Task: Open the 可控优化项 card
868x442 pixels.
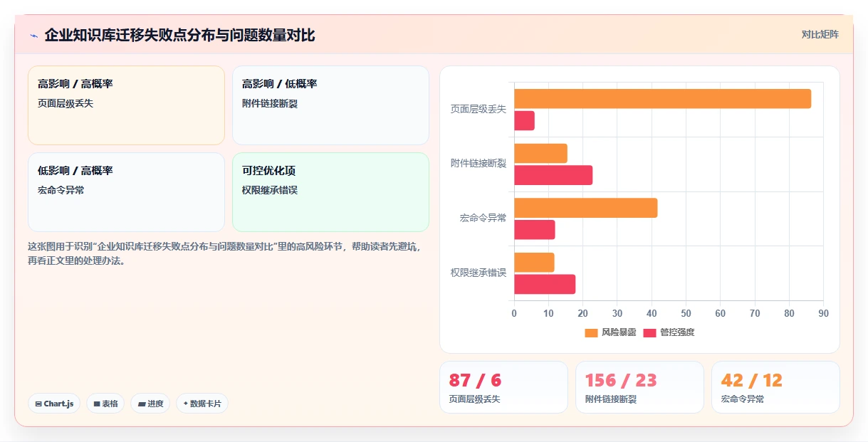Action: point(330,192)
